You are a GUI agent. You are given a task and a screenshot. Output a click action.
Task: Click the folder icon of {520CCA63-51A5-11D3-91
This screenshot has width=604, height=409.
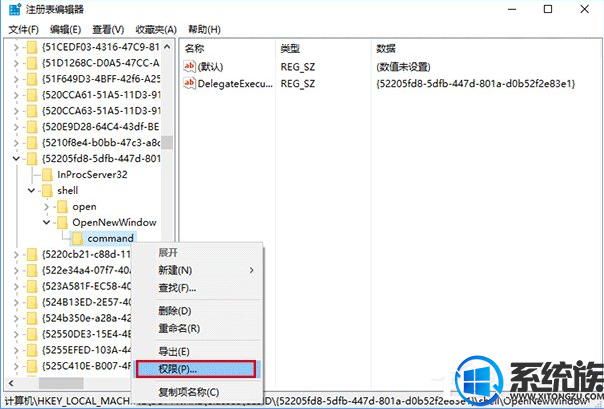coord(32,111)
